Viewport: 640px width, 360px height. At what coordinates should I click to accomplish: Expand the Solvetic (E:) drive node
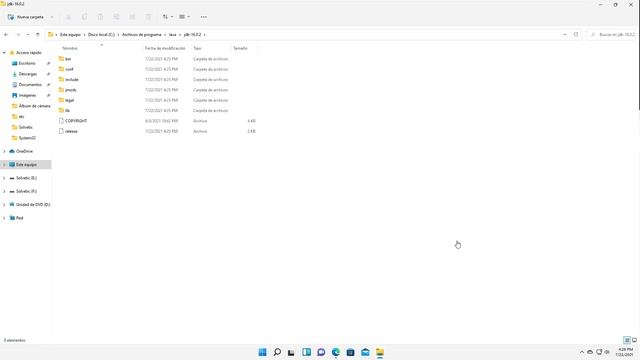point(4,178)
